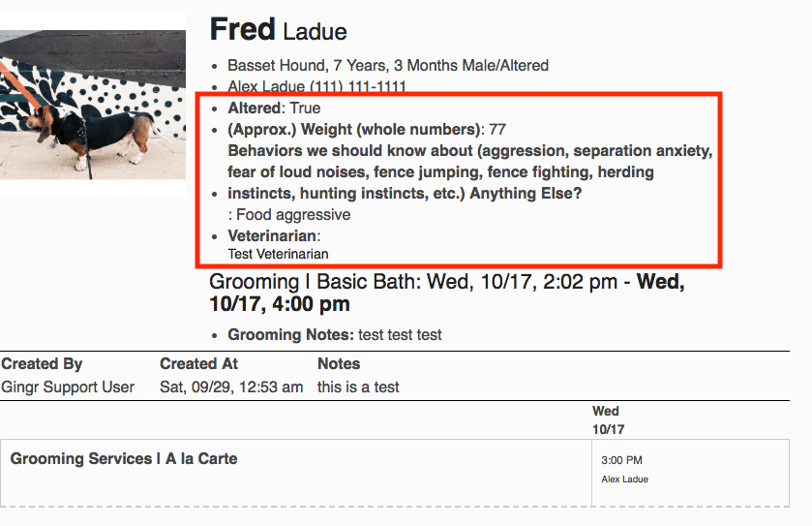The width and height of the screenshot is (812, 526).
Task: Click the pet name Fred heading
Action: pyautogui.click(x=242, y=30)
